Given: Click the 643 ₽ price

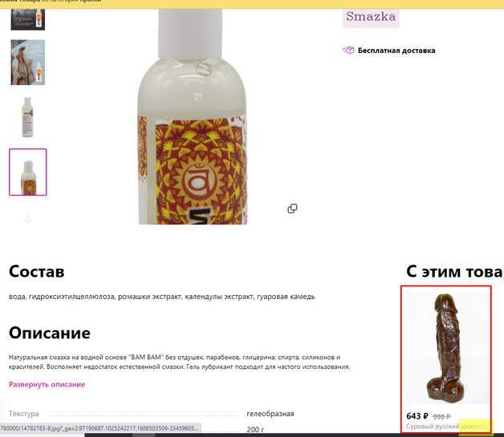Looking at the screenshot, I should pyautogui.click(x=417, y=416).
